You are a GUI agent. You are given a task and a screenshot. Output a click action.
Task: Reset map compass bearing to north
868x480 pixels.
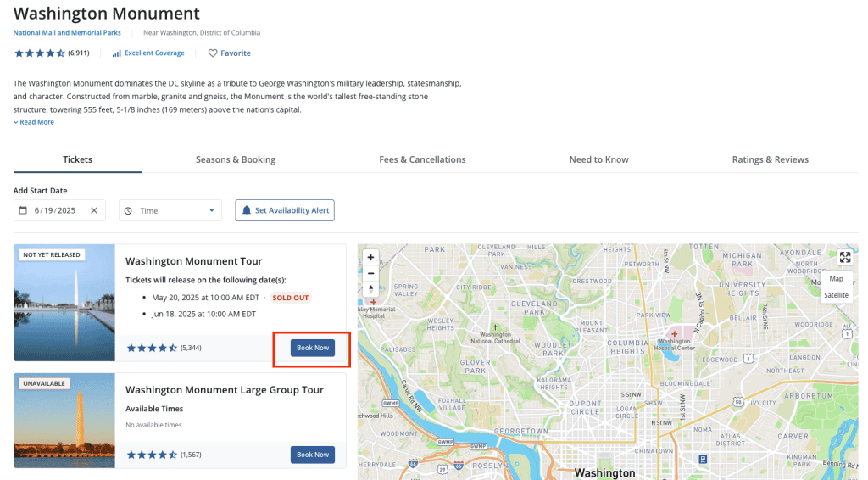tap(370, 290)
